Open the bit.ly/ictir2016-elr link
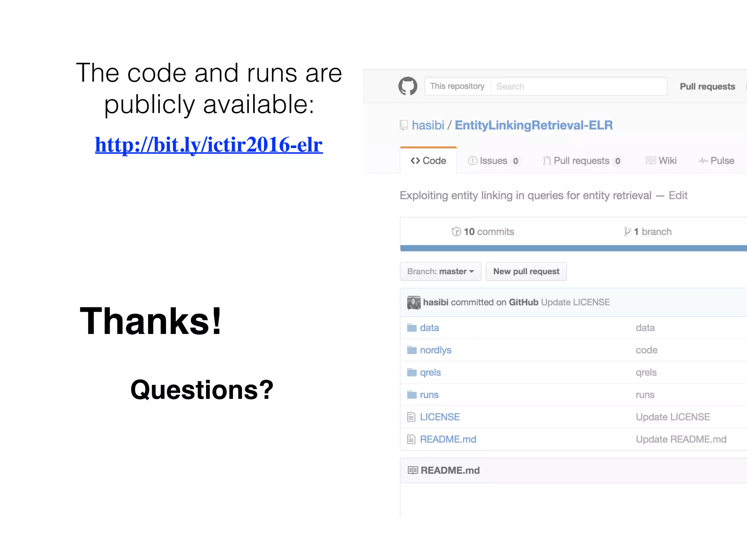 tap(209, 145)
